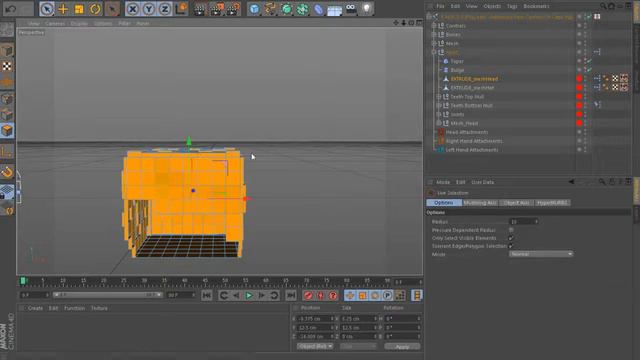
Task: Toggle the red visibility dot of Mesh_Head
Action: 579,123
